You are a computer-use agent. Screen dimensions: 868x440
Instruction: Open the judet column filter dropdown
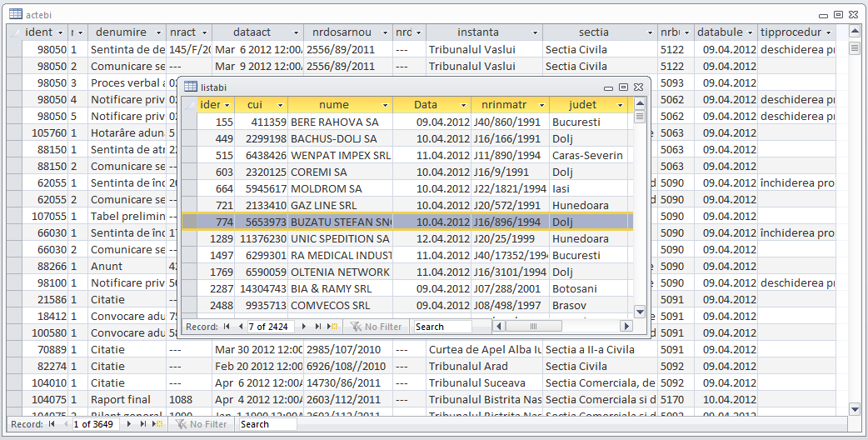tap(620, 105)
